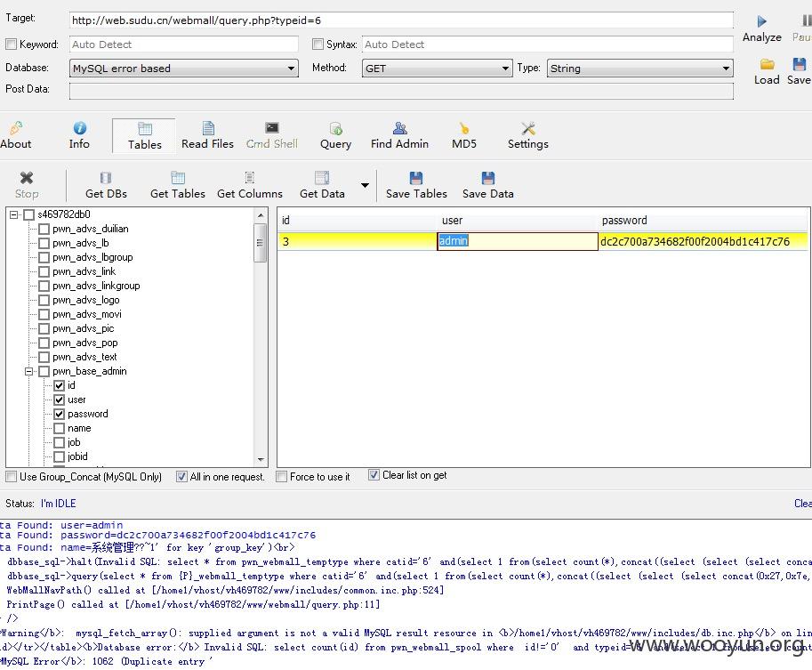Image resolution: width=812 pixels, height=670 pixels.
Task: Open the Query tool icon
Action: (335, 128)
